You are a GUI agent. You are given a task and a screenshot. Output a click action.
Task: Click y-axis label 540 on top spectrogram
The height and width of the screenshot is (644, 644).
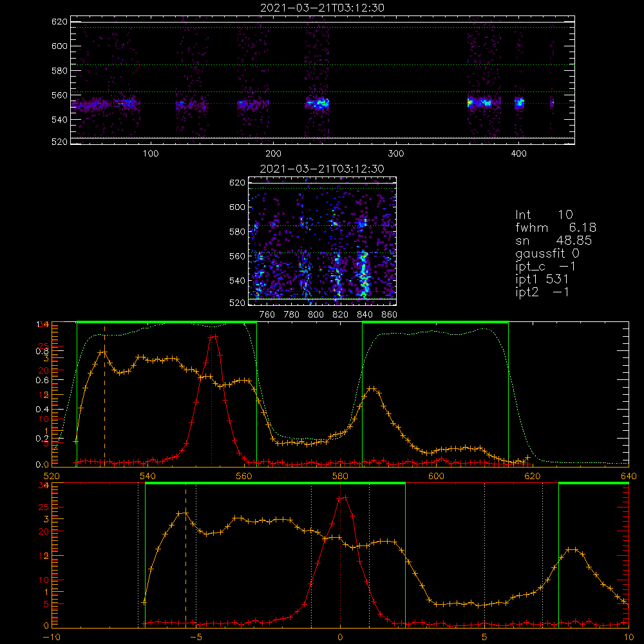point(59,120)
